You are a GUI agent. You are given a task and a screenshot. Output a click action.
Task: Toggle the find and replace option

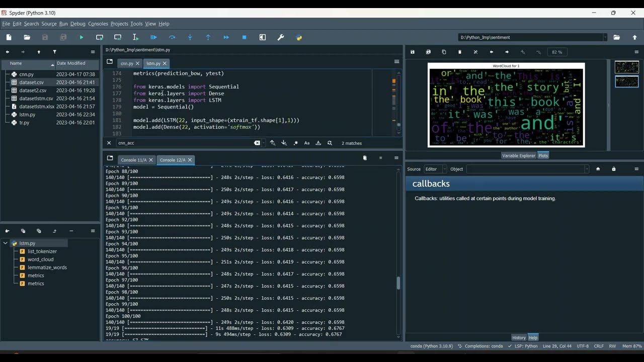[x=330, y=143]
